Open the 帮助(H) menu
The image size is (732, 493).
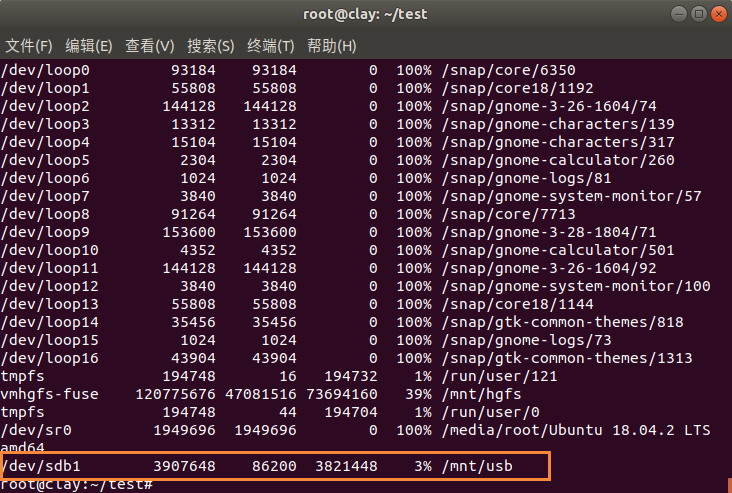(331, 46)
